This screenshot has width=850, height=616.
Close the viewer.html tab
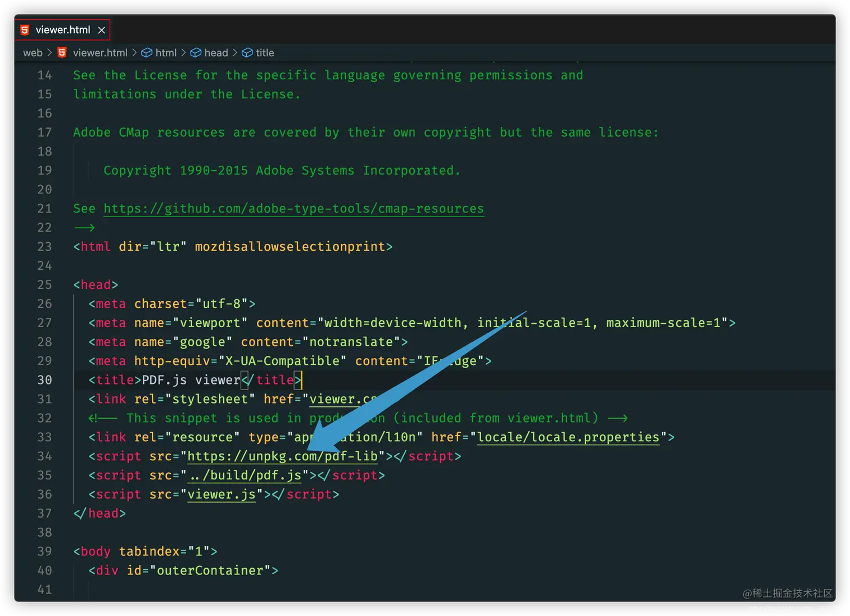pos(101,30)
